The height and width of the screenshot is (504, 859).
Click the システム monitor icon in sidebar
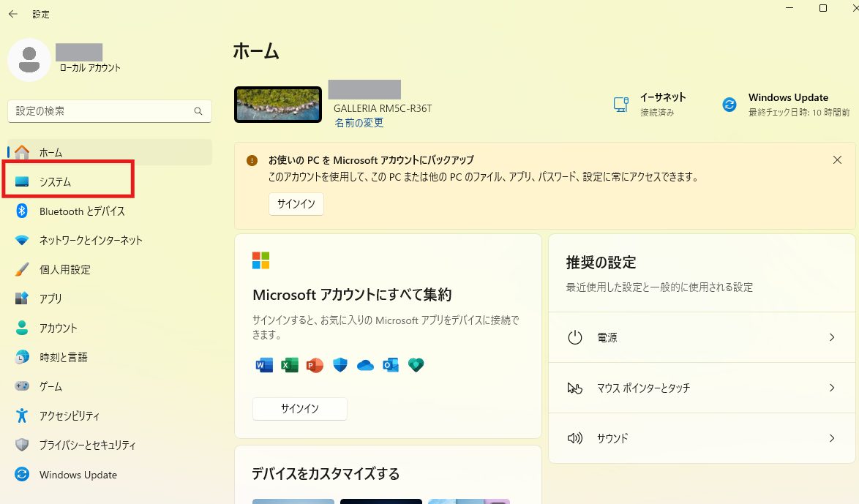pyautogui.click(x=22, y=182)
